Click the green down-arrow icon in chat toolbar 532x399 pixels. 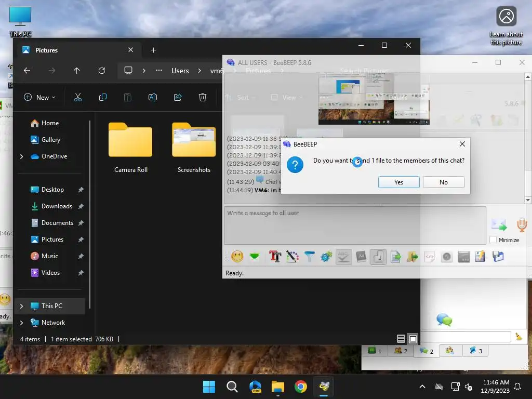pyautogui.click(x=255, y=257)
